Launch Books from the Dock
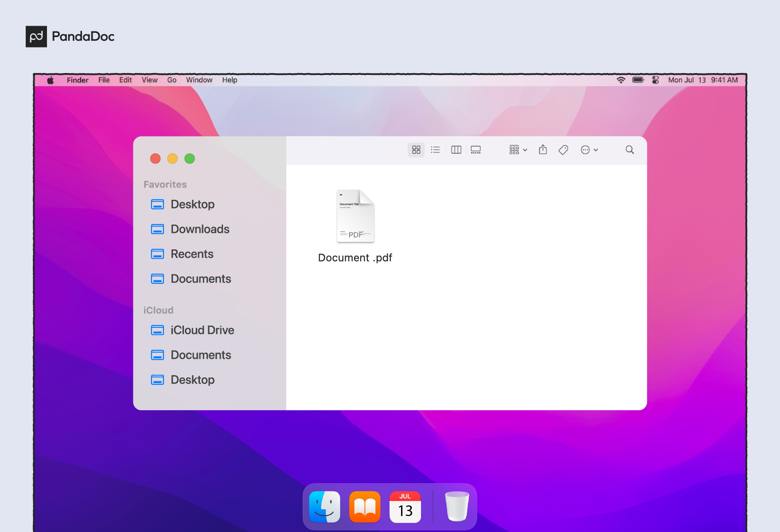 (x=365, y=507)
